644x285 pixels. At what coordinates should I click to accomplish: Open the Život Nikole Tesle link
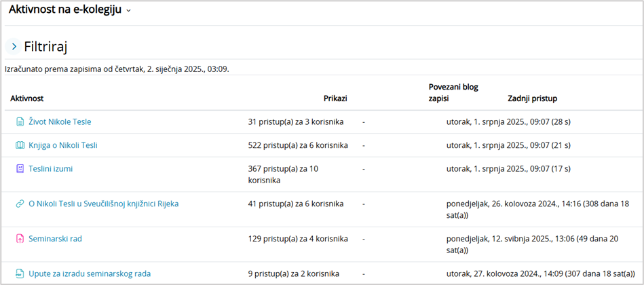coord(60,122)
